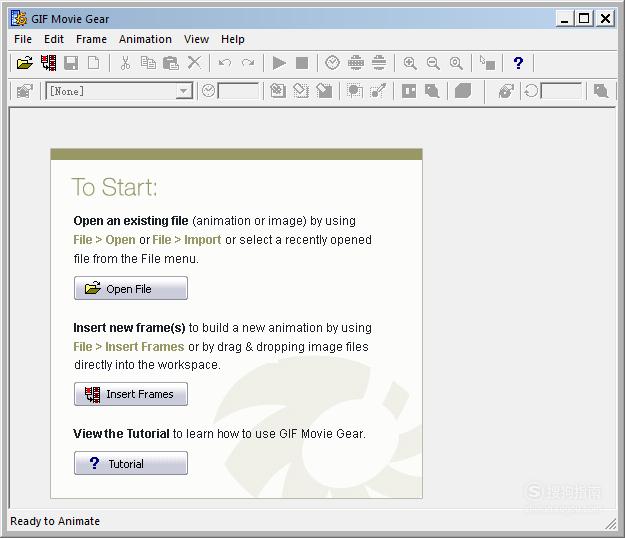Click the Copy icon in the toolbar
The image size is (625, 538).
148,63
